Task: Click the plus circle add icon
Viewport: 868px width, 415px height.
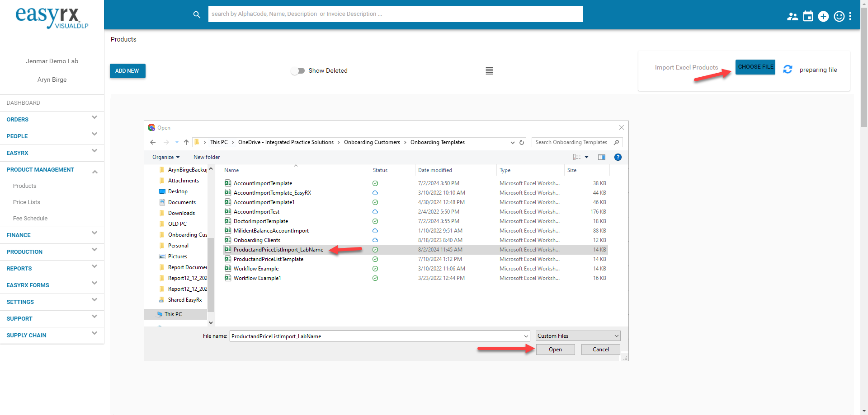Action: coord(823,17)
